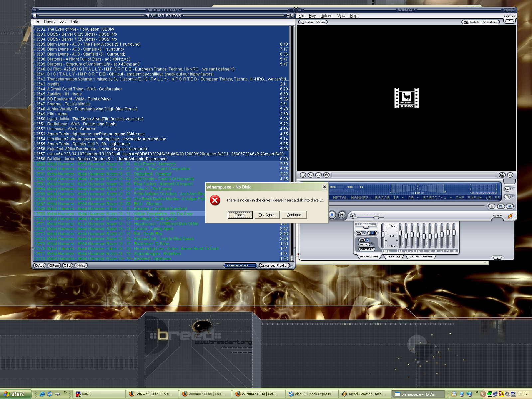532x399 pixels.
Task: Switch to the COLOR THEMES tab
Action: (421, 257)
